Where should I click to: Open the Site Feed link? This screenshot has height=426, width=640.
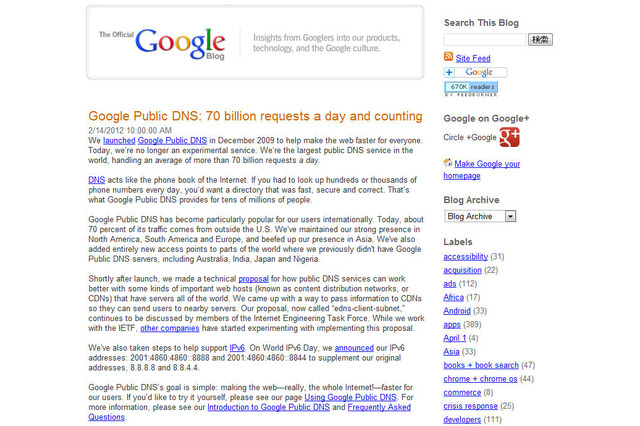pyautogui.click(x=473, y=58)
